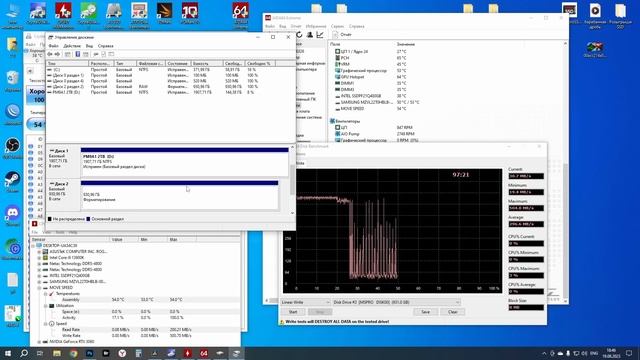The width and height of the screenshot is (640, 360).
Task: Click Clear button in disk benchmark
Action: (x=453, y=312)
